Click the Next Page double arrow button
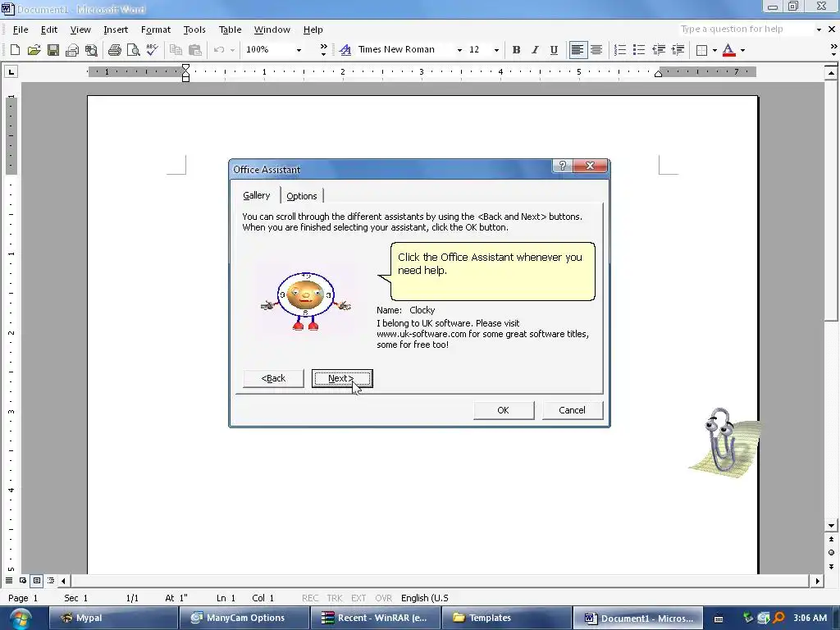 (832, 566)
